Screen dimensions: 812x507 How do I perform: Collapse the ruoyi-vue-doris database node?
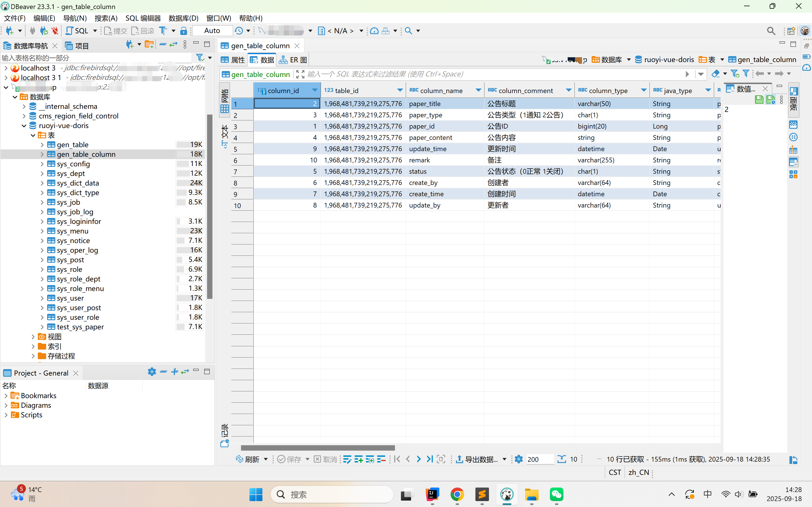pyautogui.click(x=24, y=126)
